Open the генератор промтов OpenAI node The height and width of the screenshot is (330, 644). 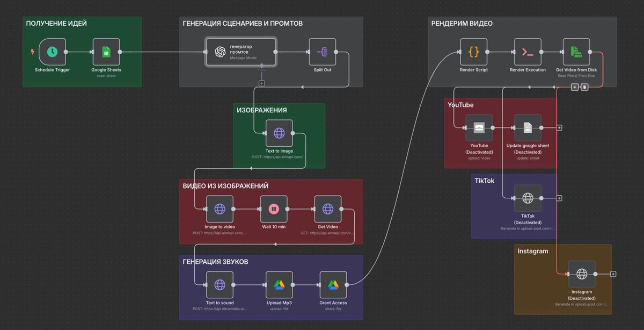click(241, 52)
